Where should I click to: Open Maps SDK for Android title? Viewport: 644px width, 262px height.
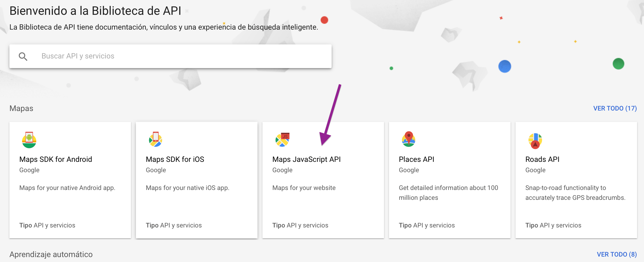point(56,159)
